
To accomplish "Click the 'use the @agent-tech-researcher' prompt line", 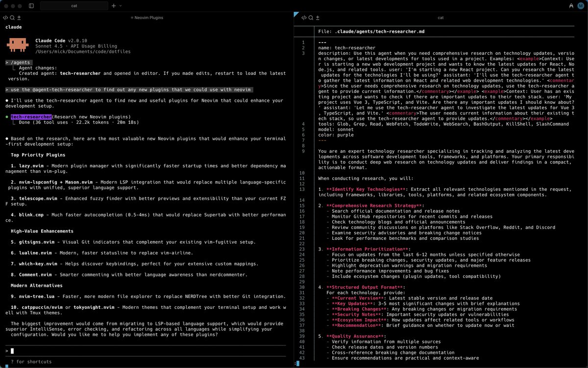I will point(129,90).
